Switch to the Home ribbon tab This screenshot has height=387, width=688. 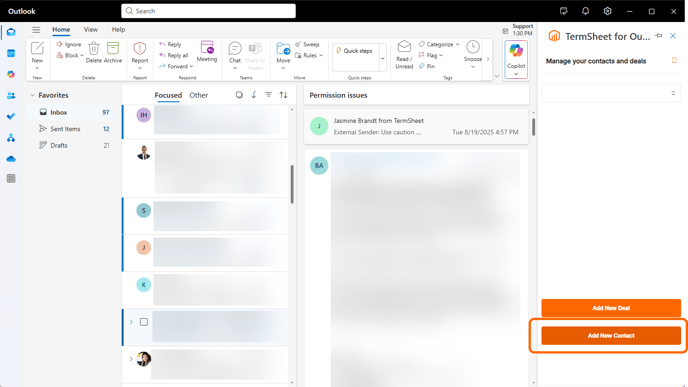[61, 29]
